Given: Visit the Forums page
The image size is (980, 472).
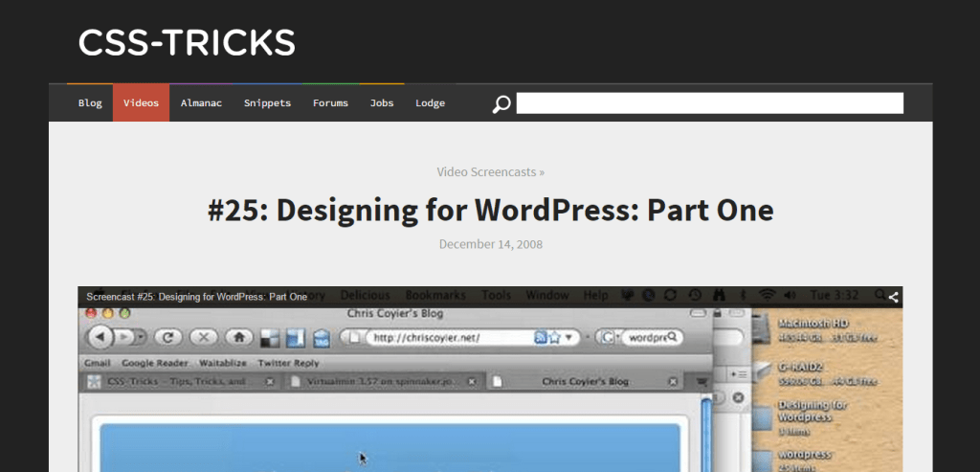Looking at the screenshot, I should click(x=330, y=103).
